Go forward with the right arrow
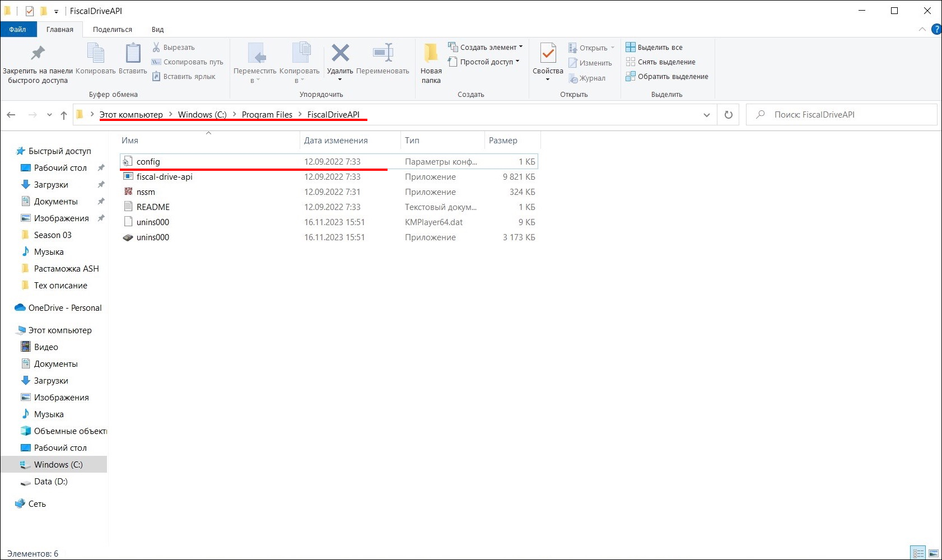 click(x=32, y=115)
